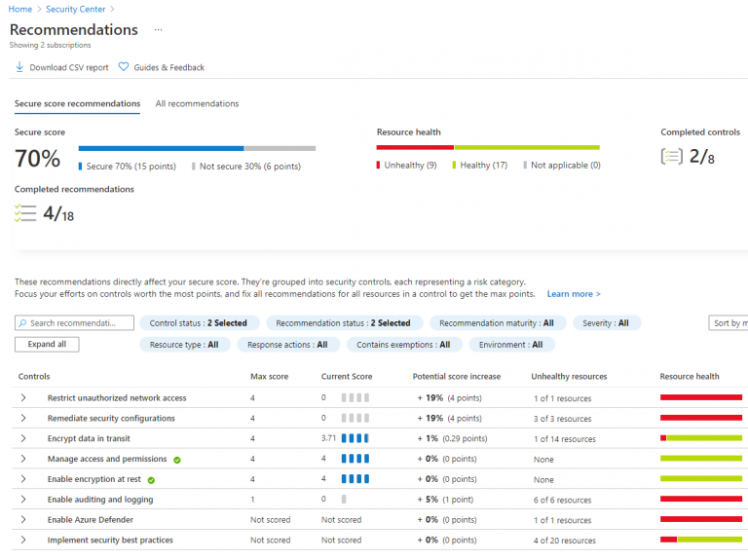
Task: Sort by Max score column header
Action: [269, 376]
